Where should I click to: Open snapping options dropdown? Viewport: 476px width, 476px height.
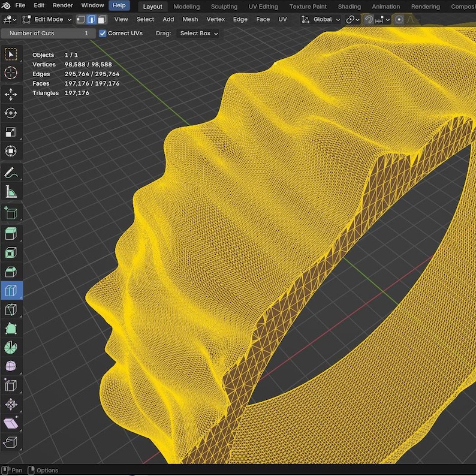coord(382,20)
